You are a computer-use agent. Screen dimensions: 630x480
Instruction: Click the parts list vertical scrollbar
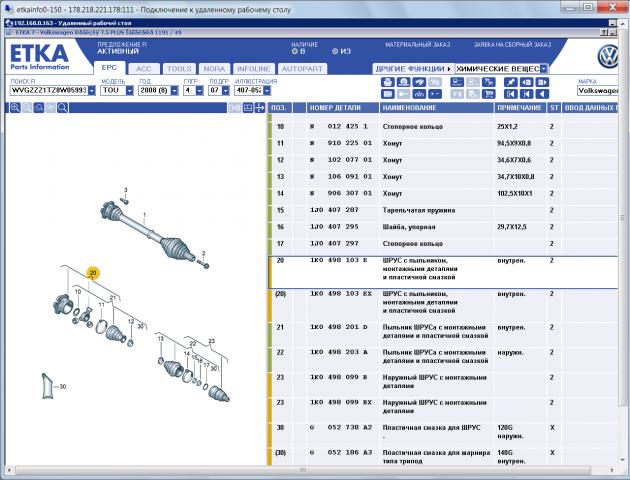[x=622, y=217]
